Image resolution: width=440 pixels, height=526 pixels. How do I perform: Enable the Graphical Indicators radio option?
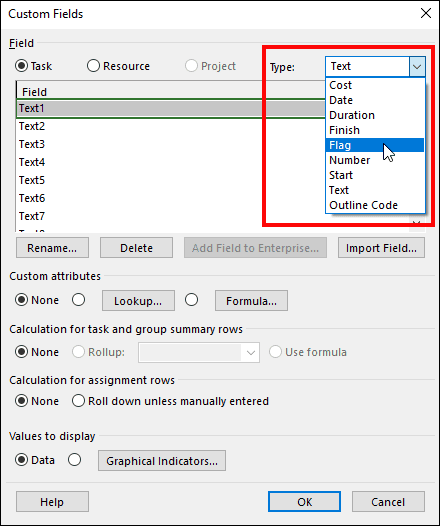point(74,460)
